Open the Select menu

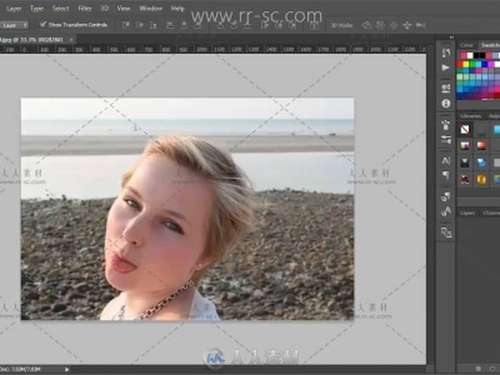coord(61,9)
